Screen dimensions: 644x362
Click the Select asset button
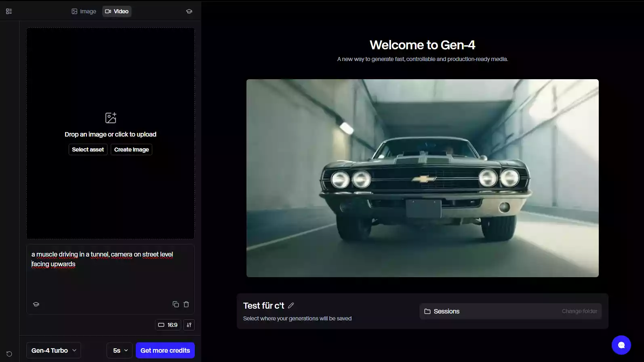(x=88, y=149)
